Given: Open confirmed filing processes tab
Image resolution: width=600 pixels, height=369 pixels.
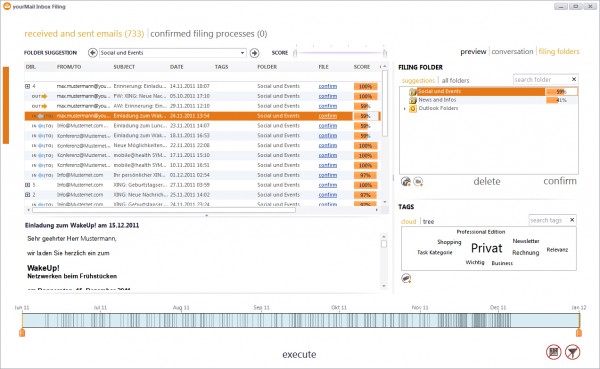Looking at the screenshot, I should (209, 34).
